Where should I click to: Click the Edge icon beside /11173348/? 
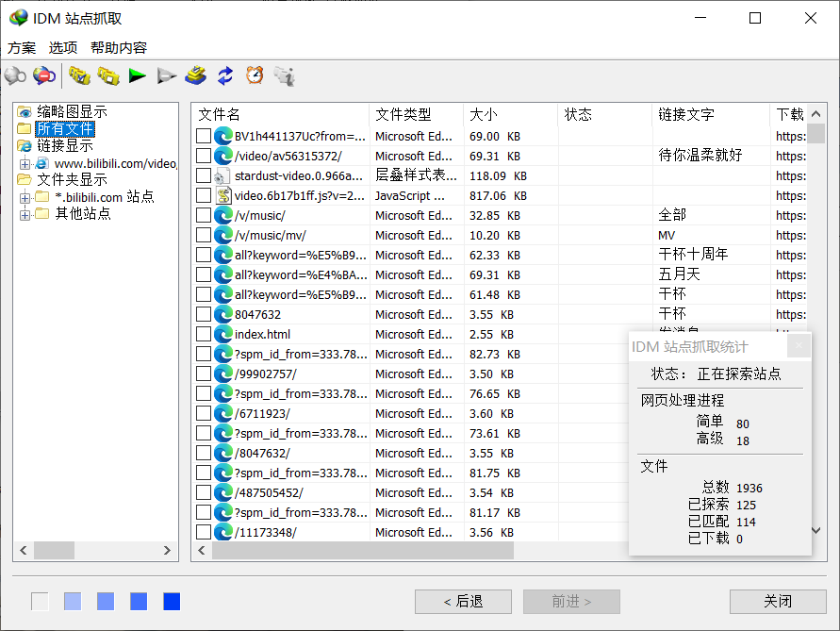point(222,532)
